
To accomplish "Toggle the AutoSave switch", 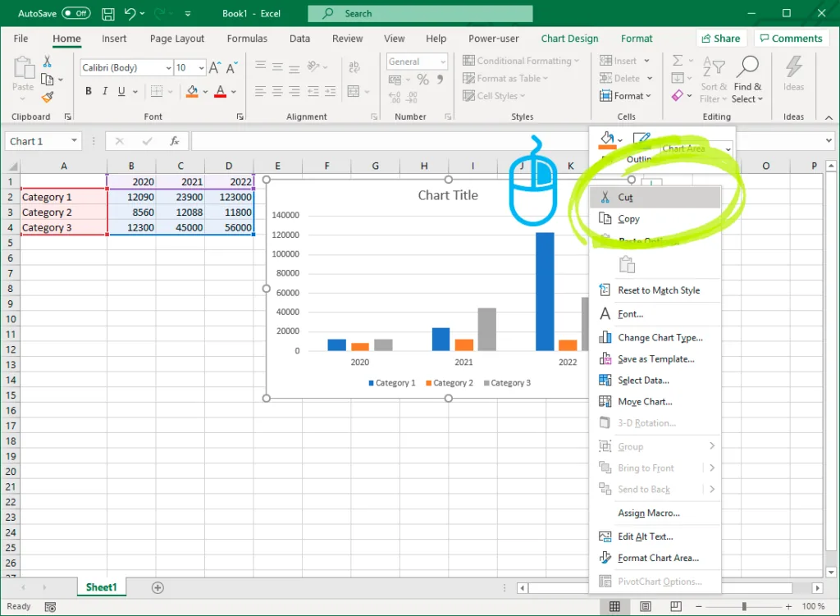I will point(76,13).
